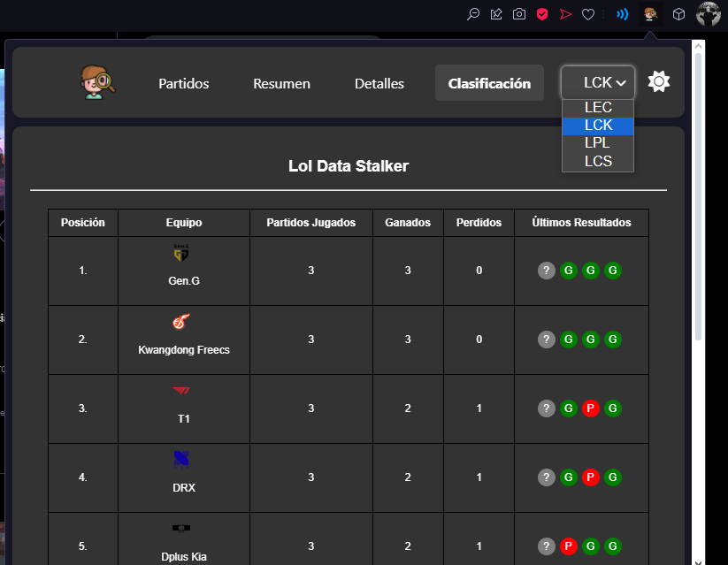Click the browser edit page icon
The width and height of the screenshot is (728, 565).
click(496, 14)
